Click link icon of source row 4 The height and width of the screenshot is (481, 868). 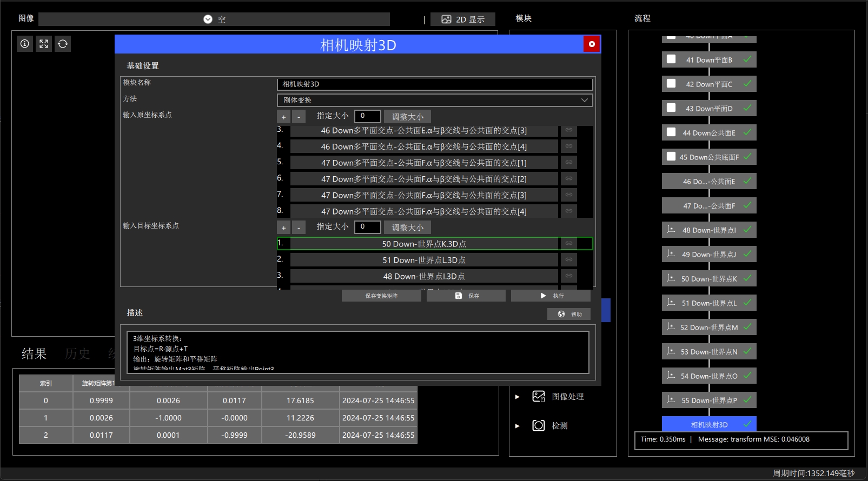(569, 146)
